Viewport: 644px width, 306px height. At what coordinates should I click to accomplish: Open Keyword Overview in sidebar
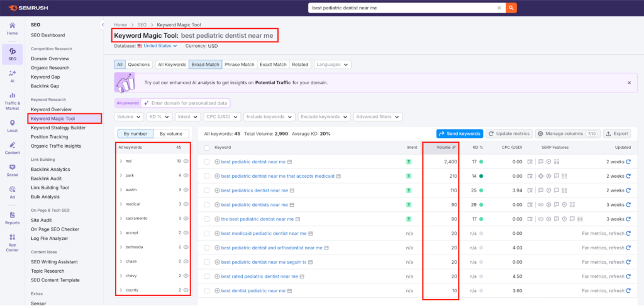click(51, 109)
